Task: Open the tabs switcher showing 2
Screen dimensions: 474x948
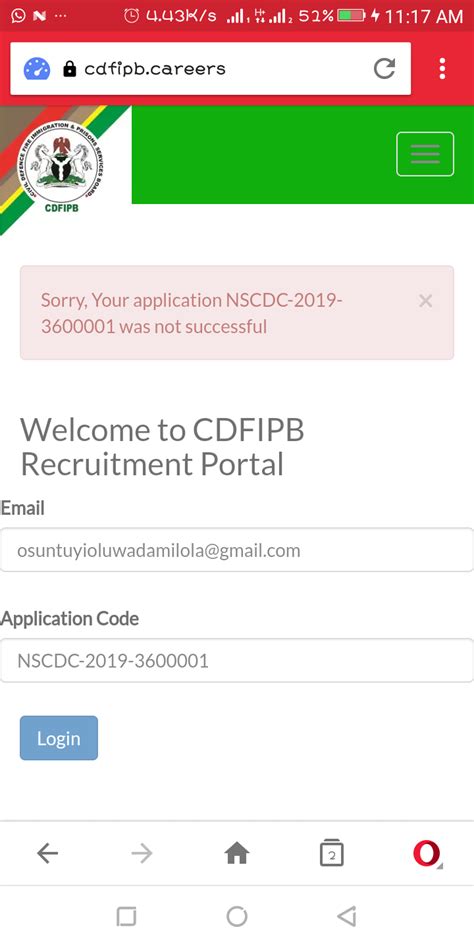Action: [x=331, y=853]
